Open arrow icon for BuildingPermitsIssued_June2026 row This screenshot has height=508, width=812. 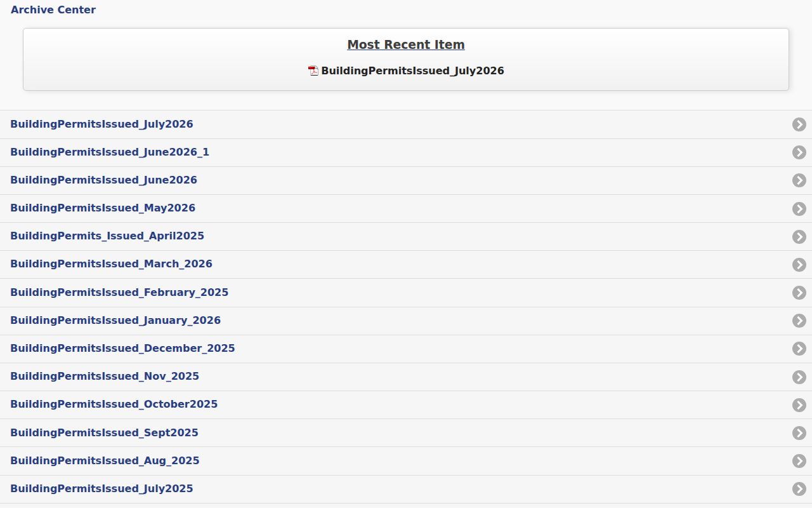pyautogui.click(x=799, y=180)
